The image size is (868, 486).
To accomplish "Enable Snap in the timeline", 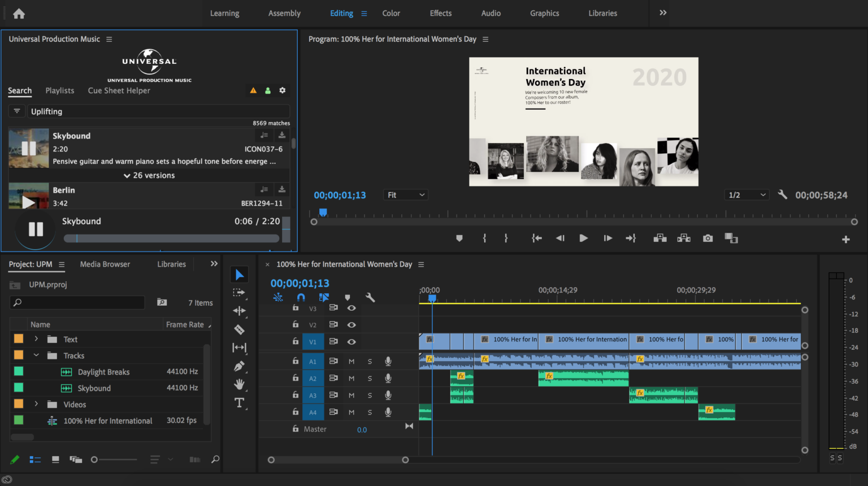I will (x=301, y=297).
